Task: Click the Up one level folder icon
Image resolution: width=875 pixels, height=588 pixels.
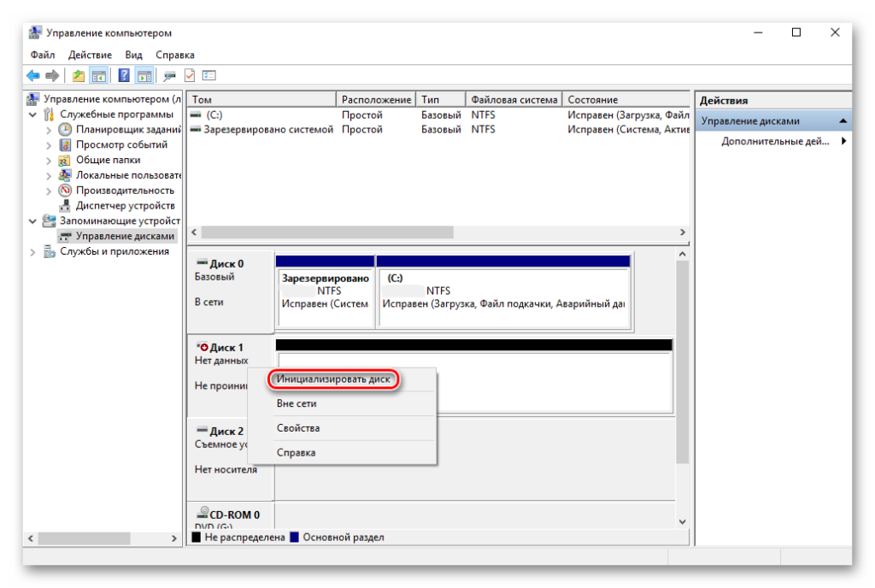Action: 79,75
